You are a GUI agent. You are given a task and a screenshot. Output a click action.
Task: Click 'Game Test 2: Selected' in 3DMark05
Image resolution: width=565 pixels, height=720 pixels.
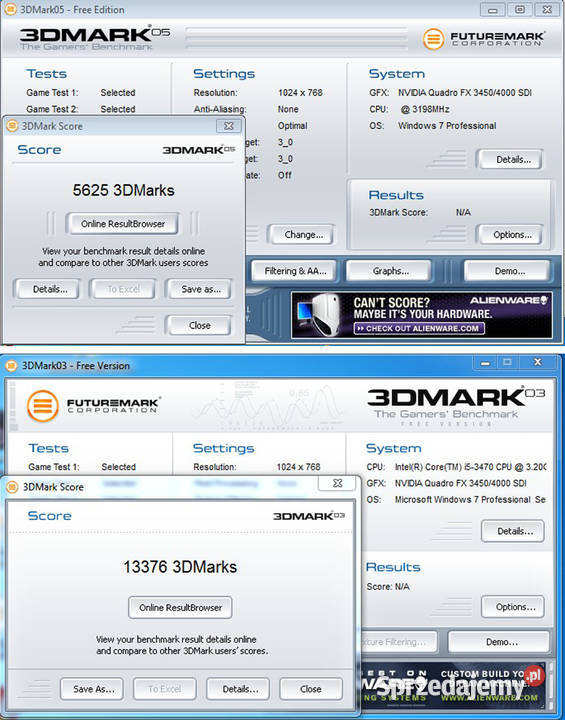pos(81,109)
